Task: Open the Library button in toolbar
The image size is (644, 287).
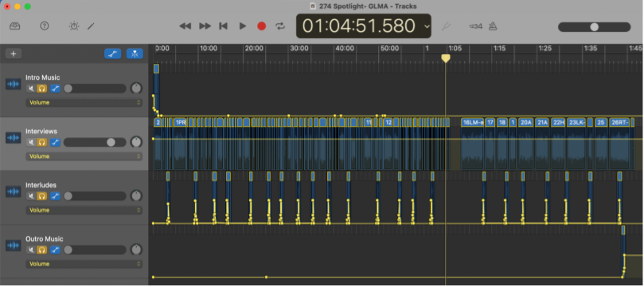Action: pos(15,26)
